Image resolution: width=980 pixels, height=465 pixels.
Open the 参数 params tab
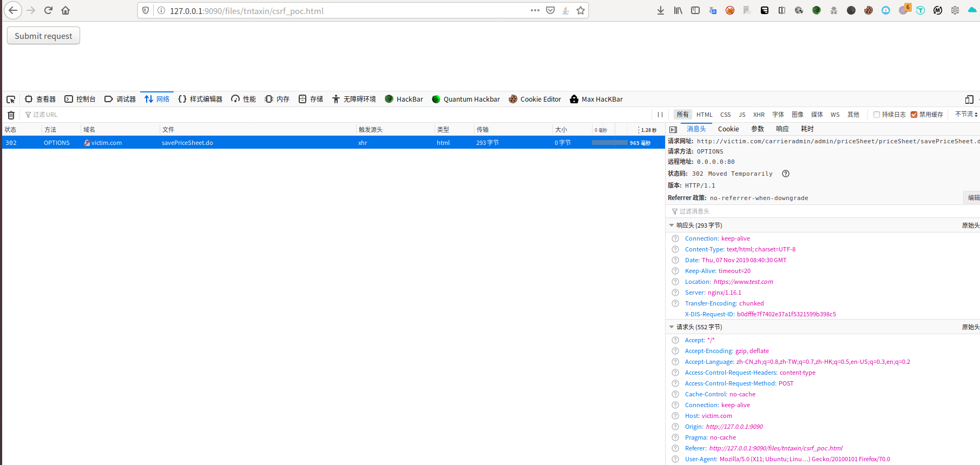pos(758,129)
